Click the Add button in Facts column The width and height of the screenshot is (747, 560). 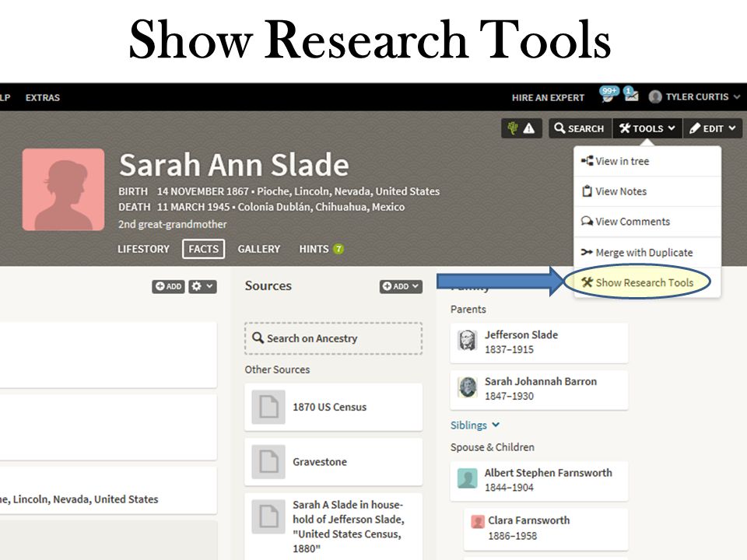click(168, 286)
